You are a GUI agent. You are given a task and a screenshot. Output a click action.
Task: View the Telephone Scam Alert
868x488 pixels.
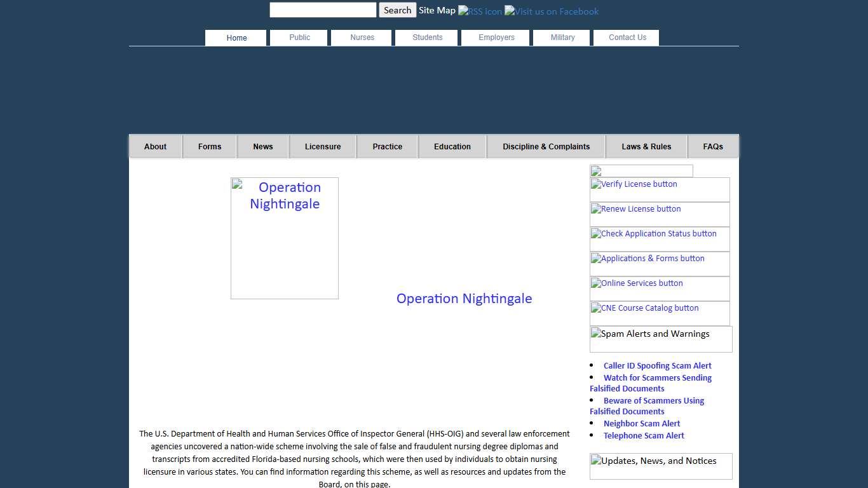644,435
